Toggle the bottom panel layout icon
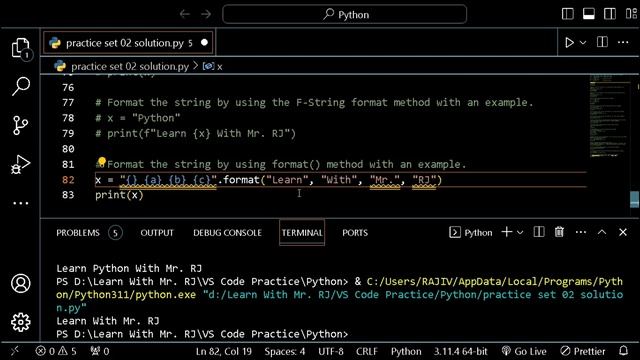 589,14
